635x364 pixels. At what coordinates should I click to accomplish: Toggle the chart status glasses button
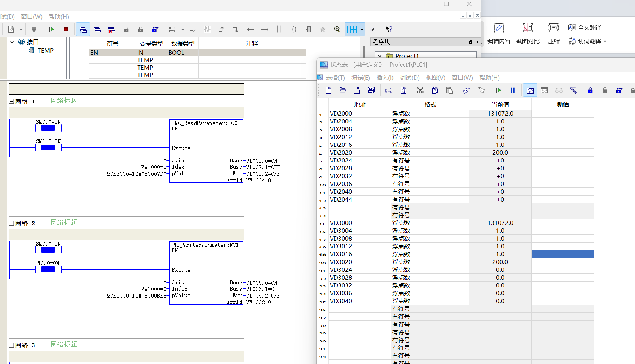[x=530, y=90]
